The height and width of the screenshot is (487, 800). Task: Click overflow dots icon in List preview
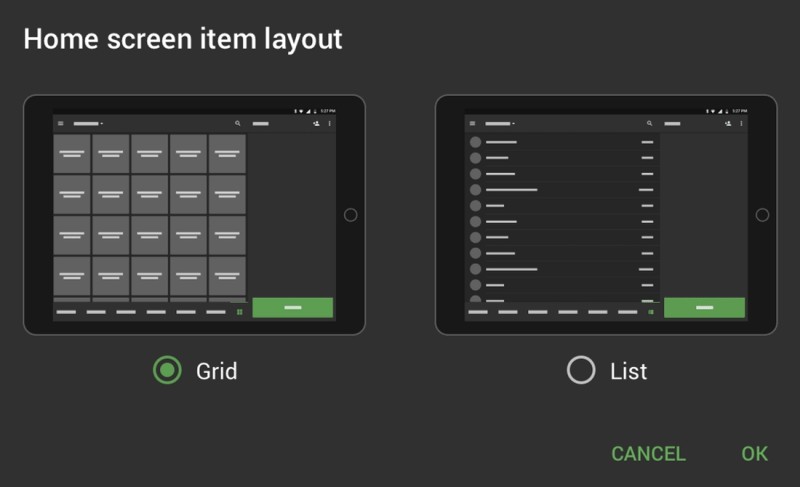741,123
